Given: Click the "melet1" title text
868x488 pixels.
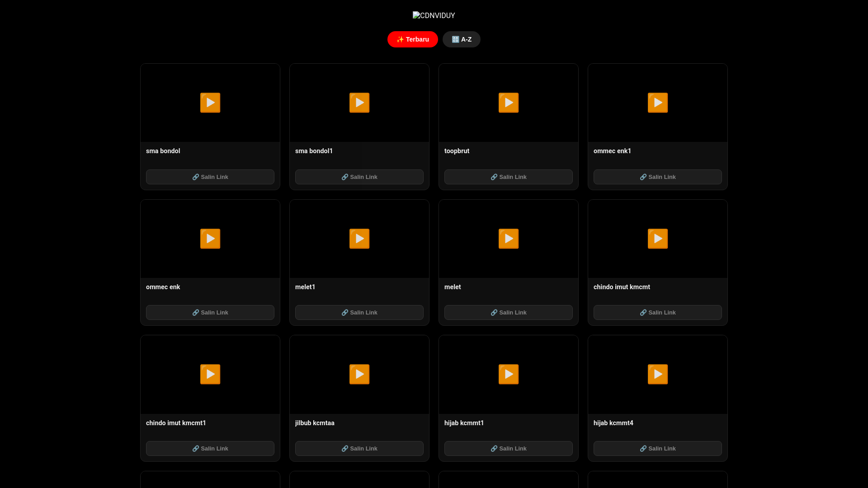Looking at the screenshot, I should pyautogui.click(x=305, y=287).
